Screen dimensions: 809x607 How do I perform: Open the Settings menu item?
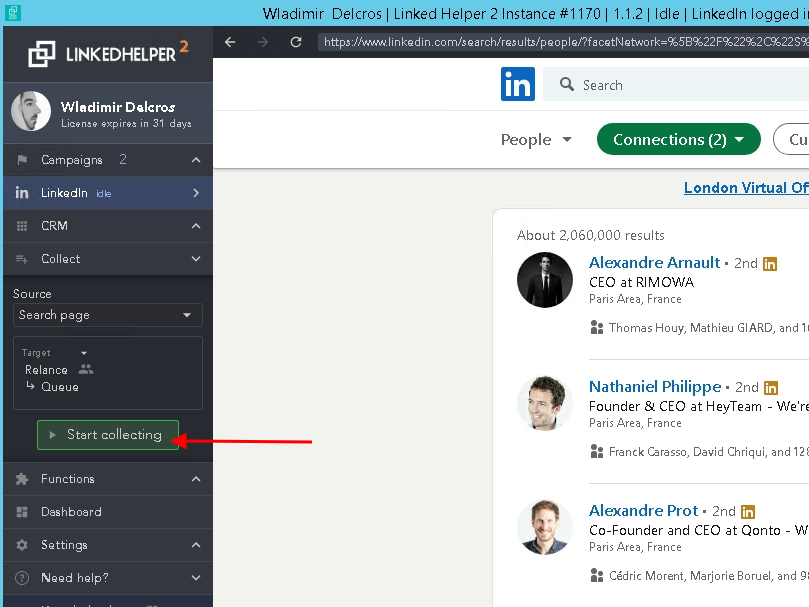[108, 545]
